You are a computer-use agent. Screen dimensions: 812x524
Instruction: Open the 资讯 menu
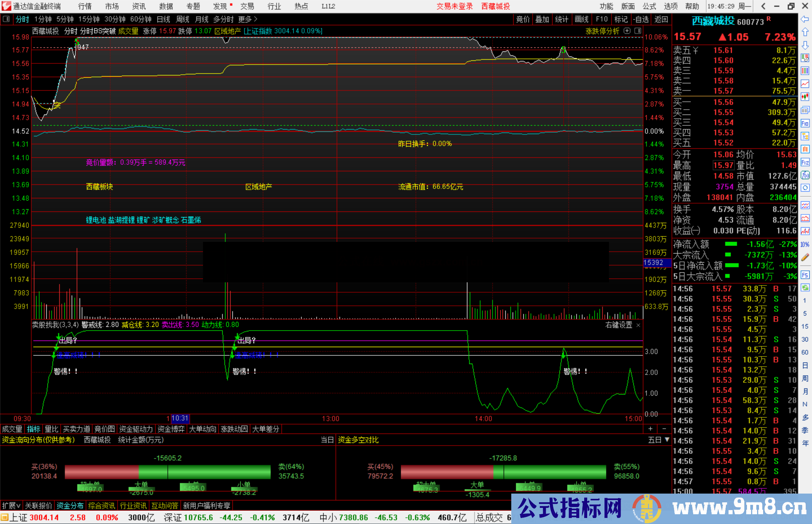(x=139, y=6)
